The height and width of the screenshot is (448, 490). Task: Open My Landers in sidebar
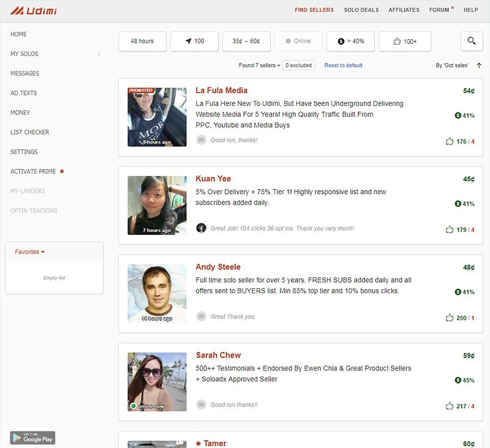tap(28, 191)
